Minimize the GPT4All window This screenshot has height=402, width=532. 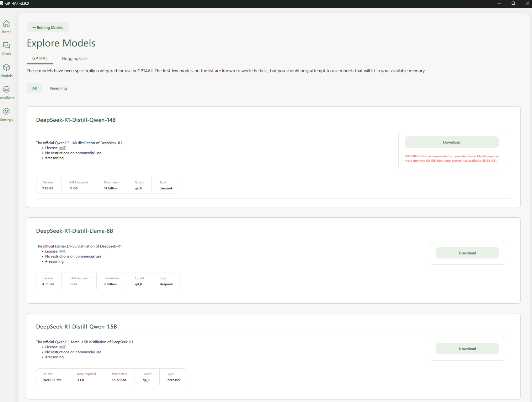point(499,3)
